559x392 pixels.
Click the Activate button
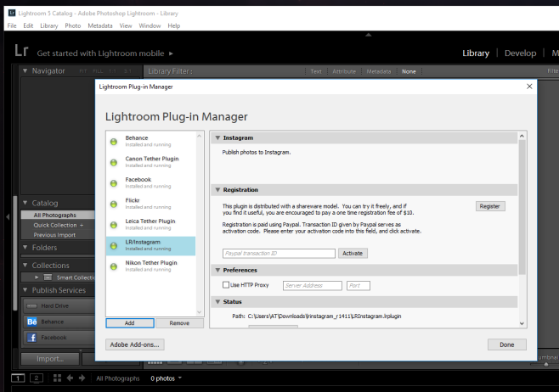(353, 253)
